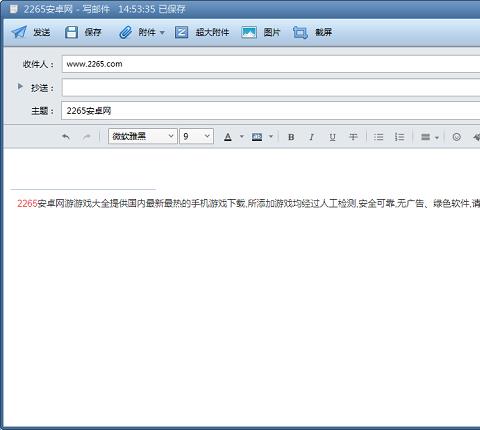
Task: Click the redo arrow in formatting bar
Action: point(87,137)
